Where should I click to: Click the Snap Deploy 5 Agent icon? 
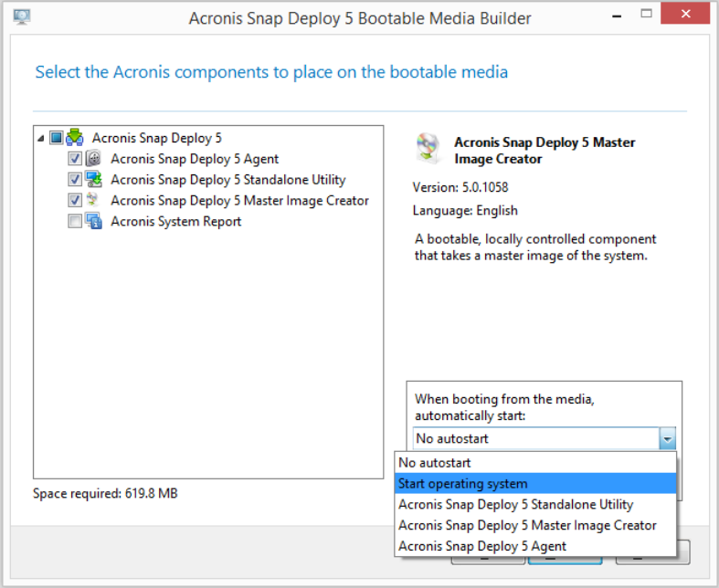93,159
